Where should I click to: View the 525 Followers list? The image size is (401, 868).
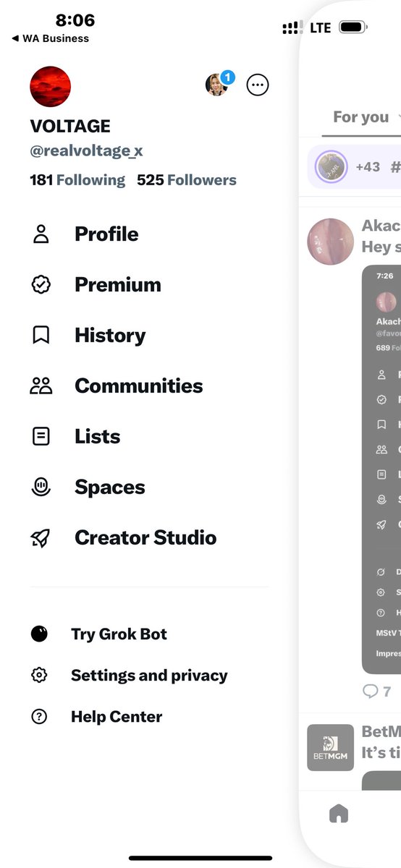pyautogui.click(x=187, y=180)
